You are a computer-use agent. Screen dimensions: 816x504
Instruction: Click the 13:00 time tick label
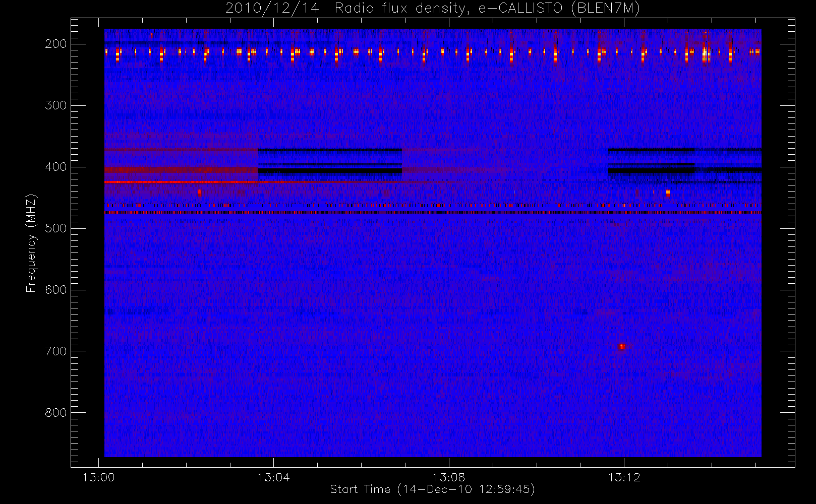click(98, 477)
